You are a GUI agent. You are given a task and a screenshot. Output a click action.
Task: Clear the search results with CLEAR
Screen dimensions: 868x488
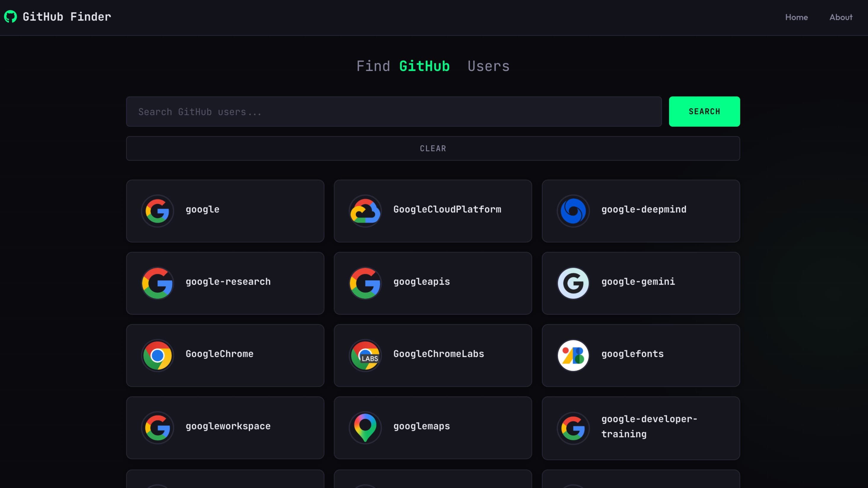[433, 149]
